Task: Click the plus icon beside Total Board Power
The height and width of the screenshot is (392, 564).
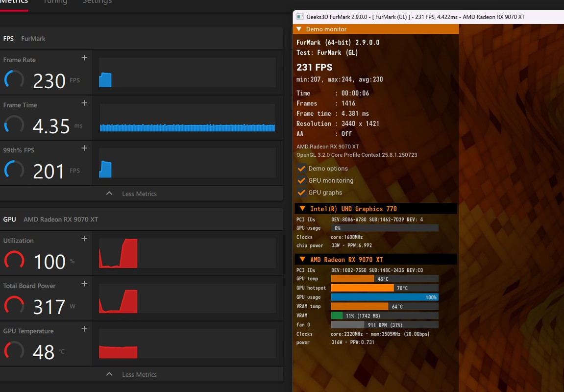Action: click(84, 284)
